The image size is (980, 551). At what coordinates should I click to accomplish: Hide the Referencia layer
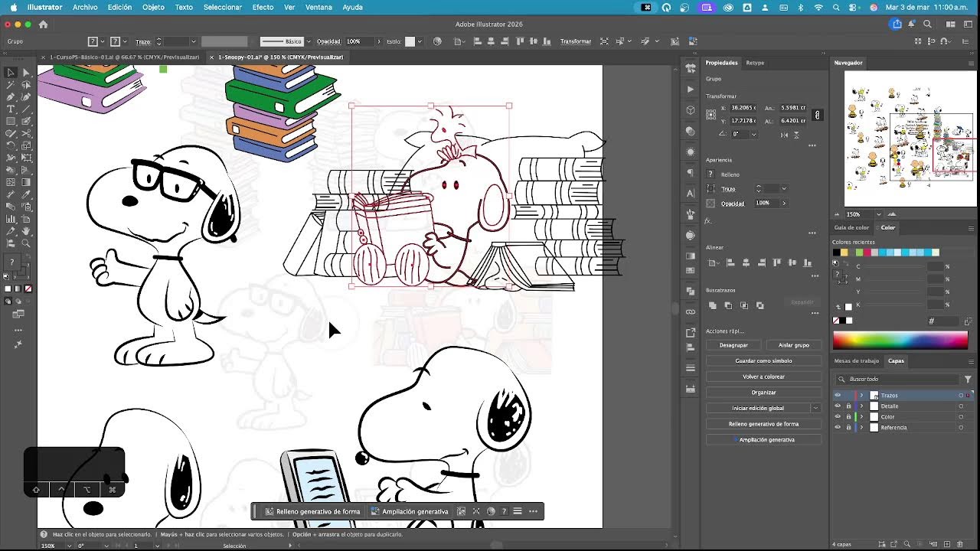838,428
